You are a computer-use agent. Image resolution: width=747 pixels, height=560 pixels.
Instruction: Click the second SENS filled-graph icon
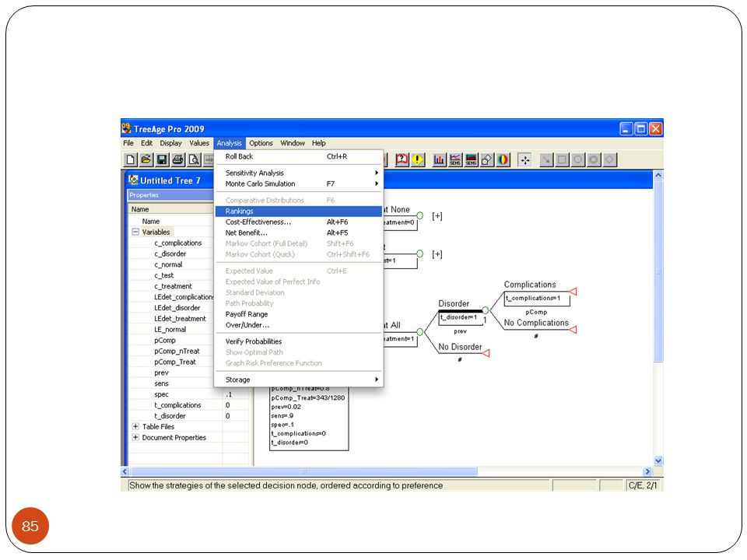point(471,159)
